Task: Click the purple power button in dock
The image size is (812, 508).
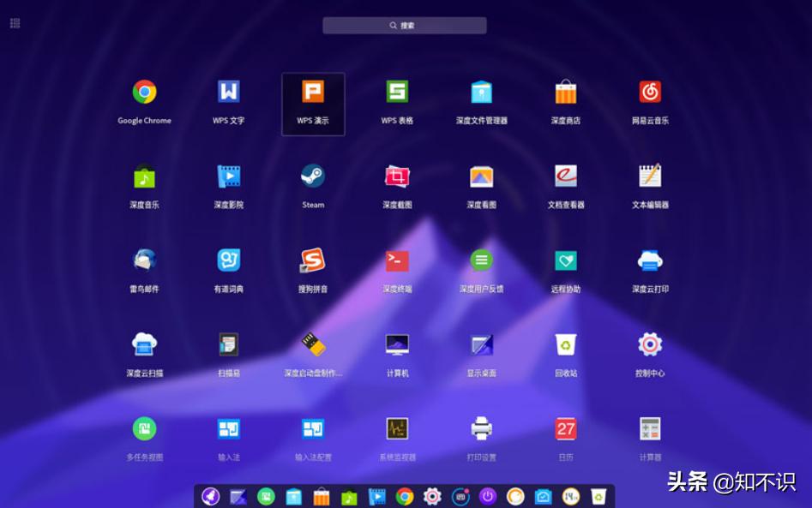Action: pos(487,496)
